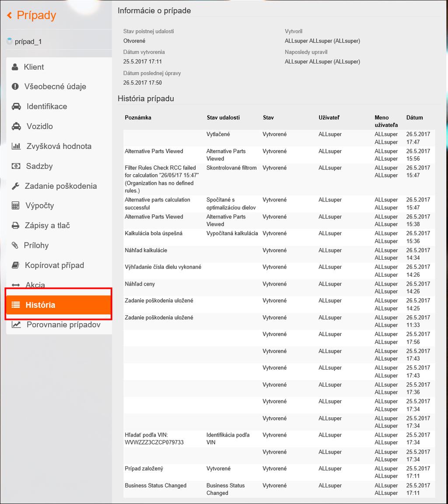
Task: Click the Akcia arrows icon
Action: (x=15, y=285)
